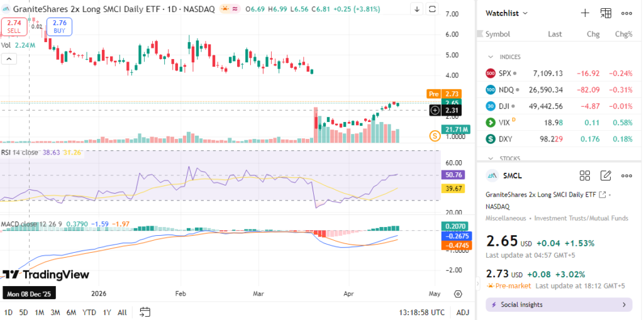Toggle ADJ adjusted data setting

pos(462,312)
